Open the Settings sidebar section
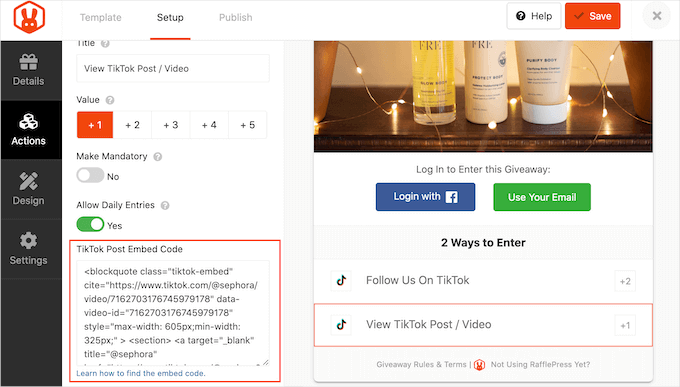680x387 pixels. click(29, 249)
